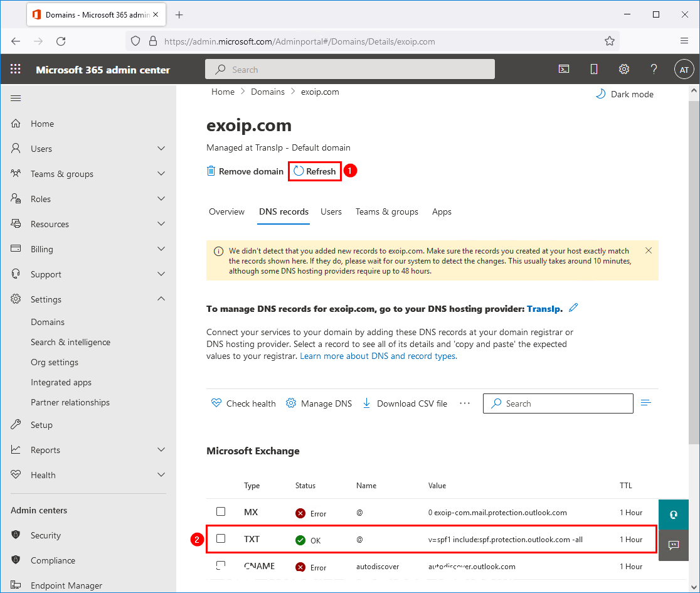
Task: Go to Domains breadcrumb link
Action: [267, 92]
